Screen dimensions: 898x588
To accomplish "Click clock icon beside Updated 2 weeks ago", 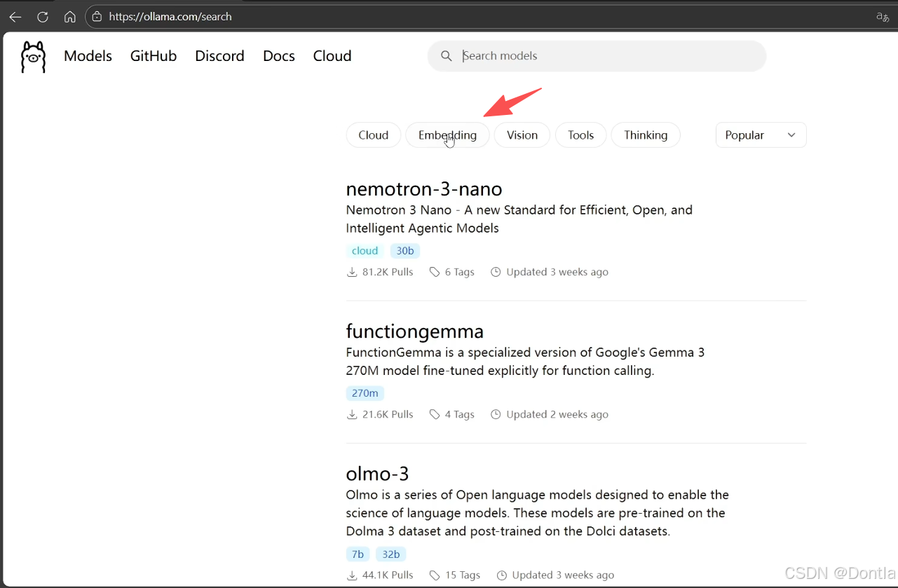I will [496, 414].
